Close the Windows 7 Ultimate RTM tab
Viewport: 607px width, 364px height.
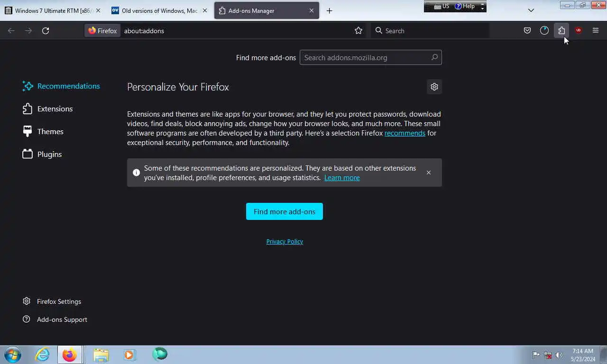tap(98, 10)
